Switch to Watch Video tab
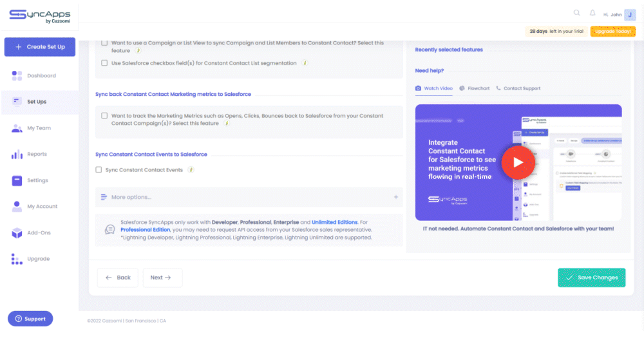Viewport: 644px width, 338px height. click(433, 88)
